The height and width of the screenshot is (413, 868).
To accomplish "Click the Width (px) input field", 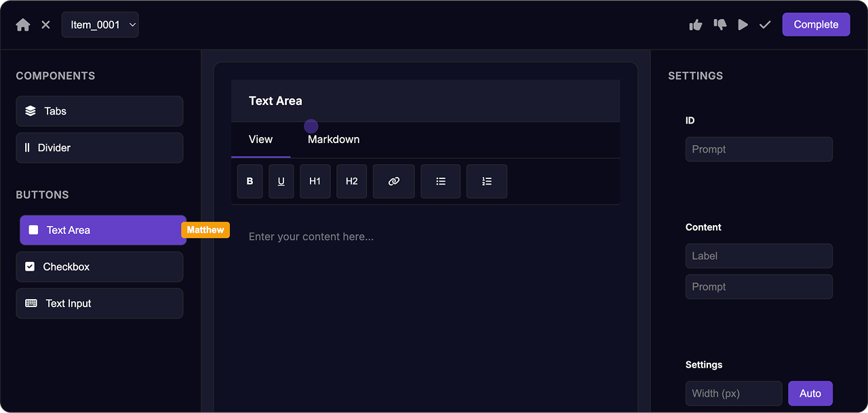I will pyautogui.click(x=734, y=393).
